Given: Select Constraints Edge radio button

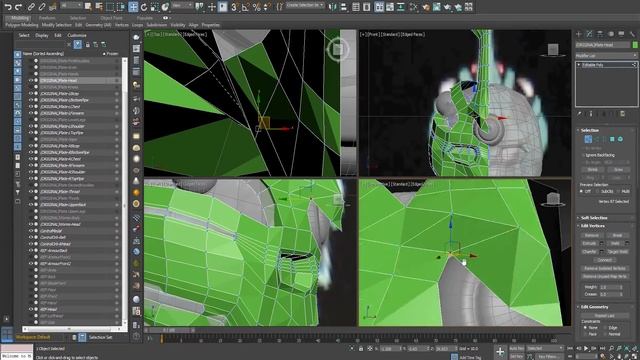Looking at the screenshot, I should pyautogui.click(x=605, y=327).
